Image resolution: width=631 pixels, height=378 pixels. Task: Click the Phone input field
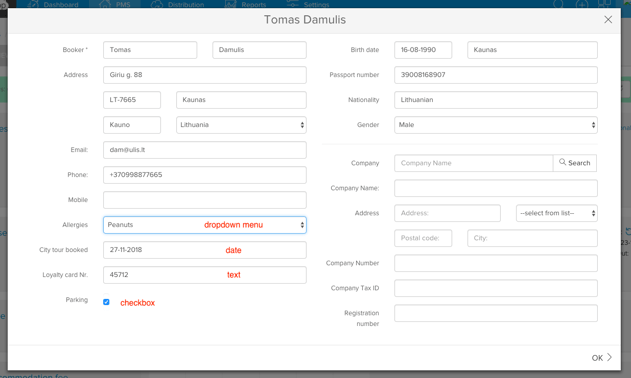coord(204,175)
